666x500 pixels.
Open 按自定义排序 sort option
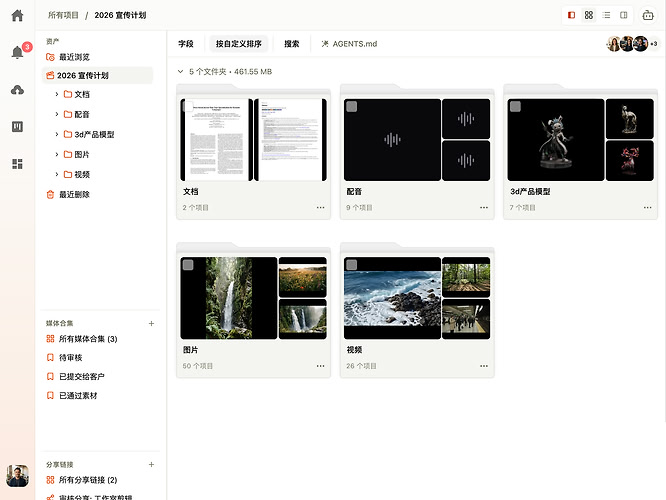[238, 44]
